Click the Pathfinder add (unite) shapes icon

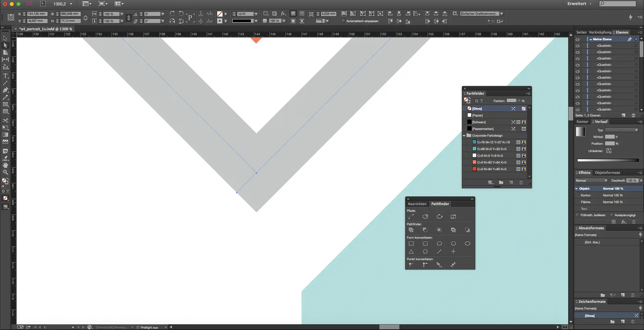(x=411, y=230)
